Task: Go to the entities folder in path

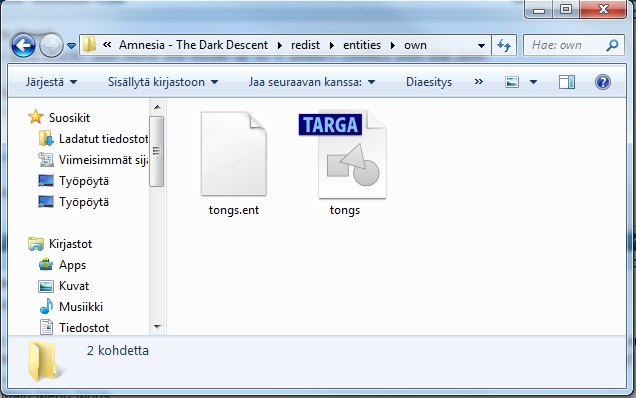Action: pyautogui.click(x=362, y=45)
